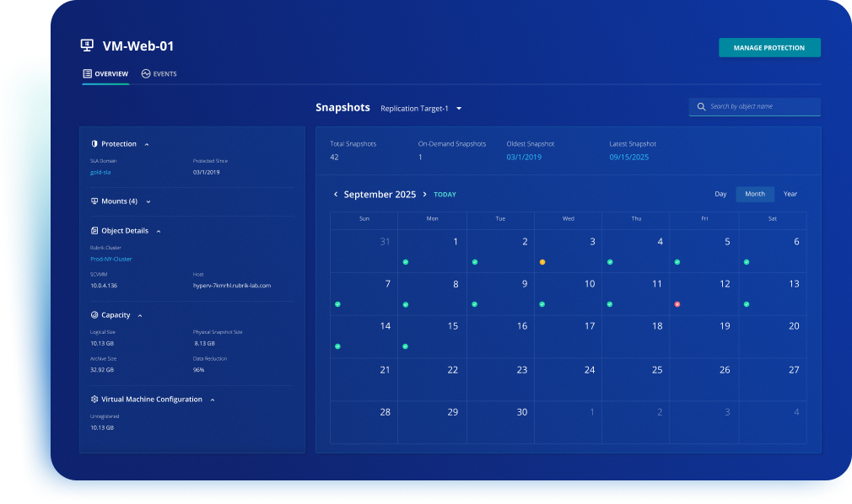
Task: Click the shield icon beside Protection
Action: 95,143
